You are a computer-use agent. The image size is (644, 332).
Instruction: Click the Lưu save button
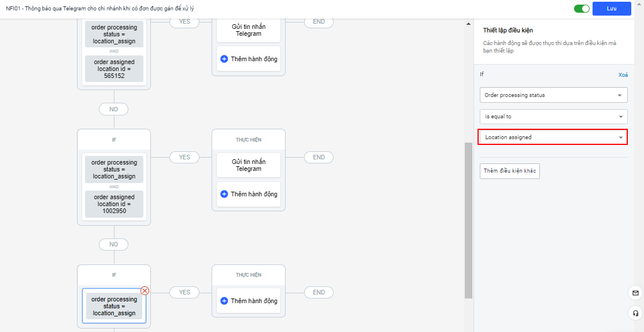point(612,9)
